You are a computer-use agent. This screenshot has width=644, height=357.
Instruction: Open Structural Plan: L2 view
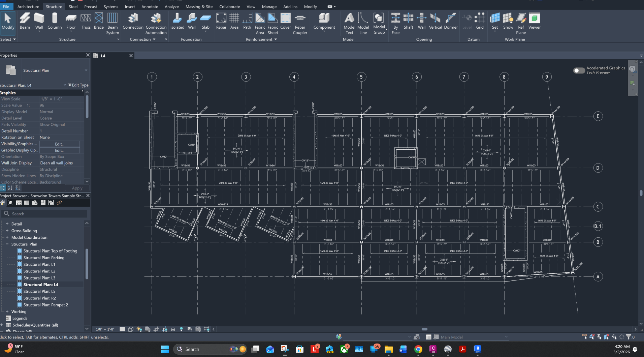(x=39, y=271)
